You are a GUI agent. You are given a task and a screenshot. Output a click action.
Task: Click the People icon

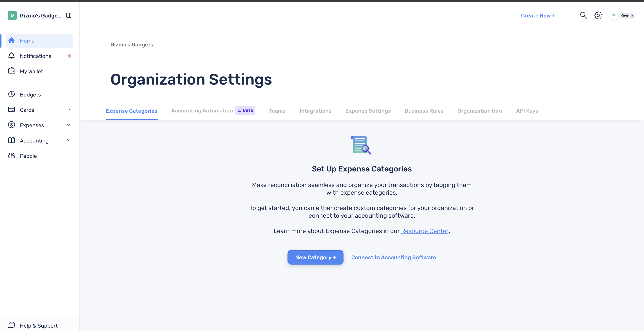click(x=11, y=155)
